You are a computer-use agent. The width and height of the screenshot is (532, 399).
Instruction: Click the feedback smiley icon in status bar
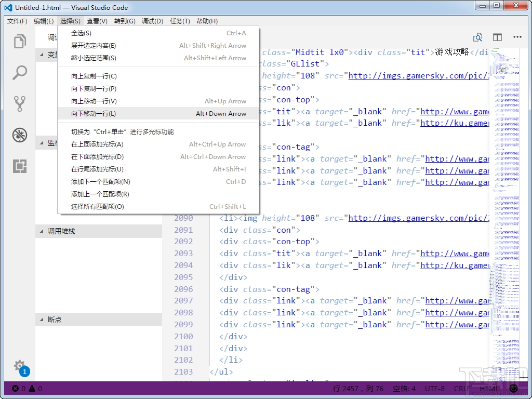(514, 388)
